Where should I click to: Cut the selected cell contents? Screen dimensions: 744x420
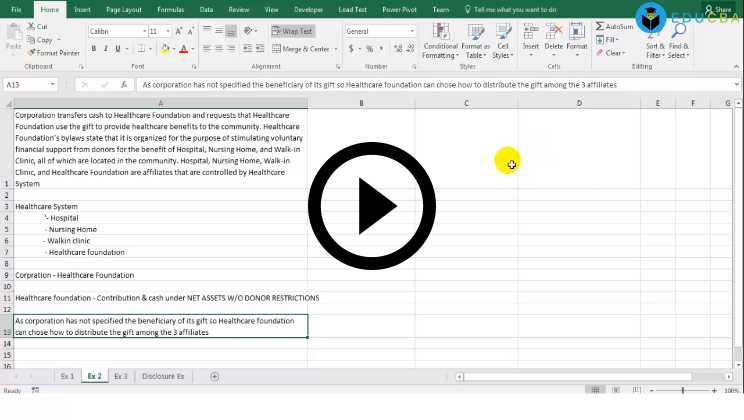click(42, 27)
